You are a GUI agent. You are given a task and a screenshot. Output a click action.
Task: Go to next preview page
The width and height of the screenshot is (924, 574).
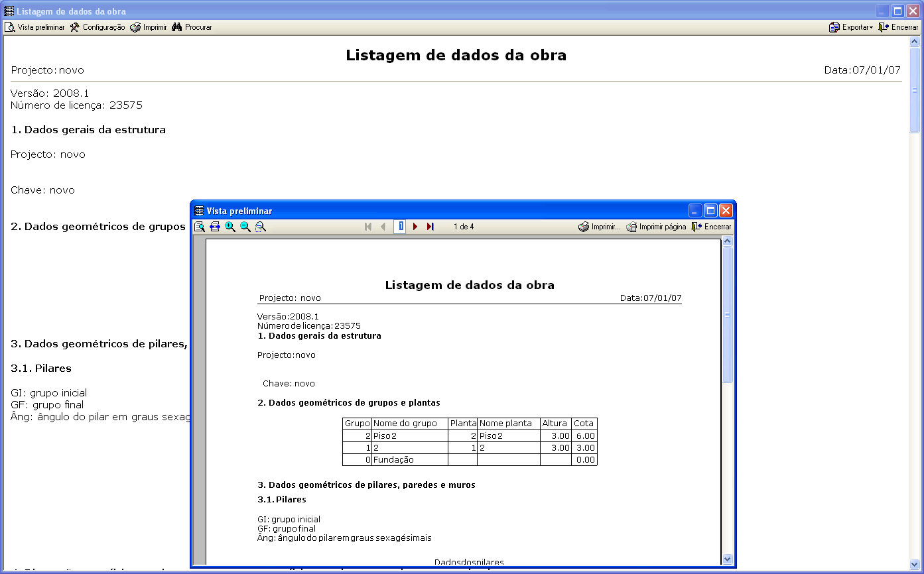(x=415, y=227)
